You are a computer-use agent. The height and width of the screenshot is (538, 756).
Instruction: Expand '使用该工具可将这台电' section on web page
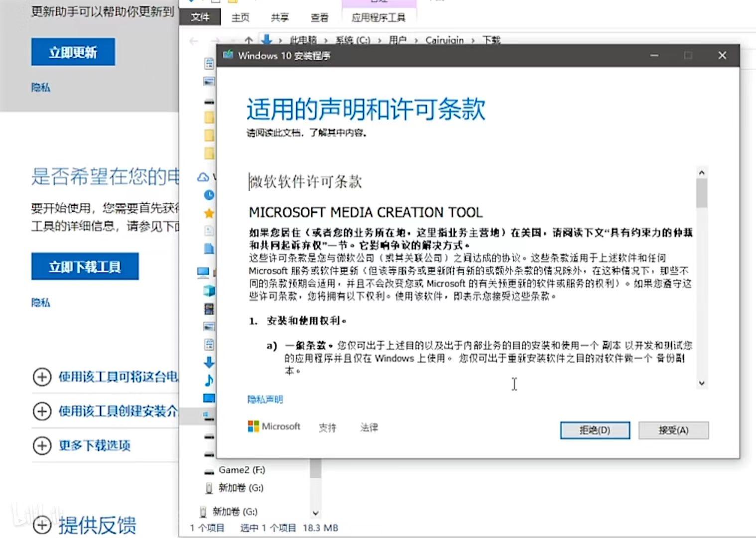(x=42, y=377)
